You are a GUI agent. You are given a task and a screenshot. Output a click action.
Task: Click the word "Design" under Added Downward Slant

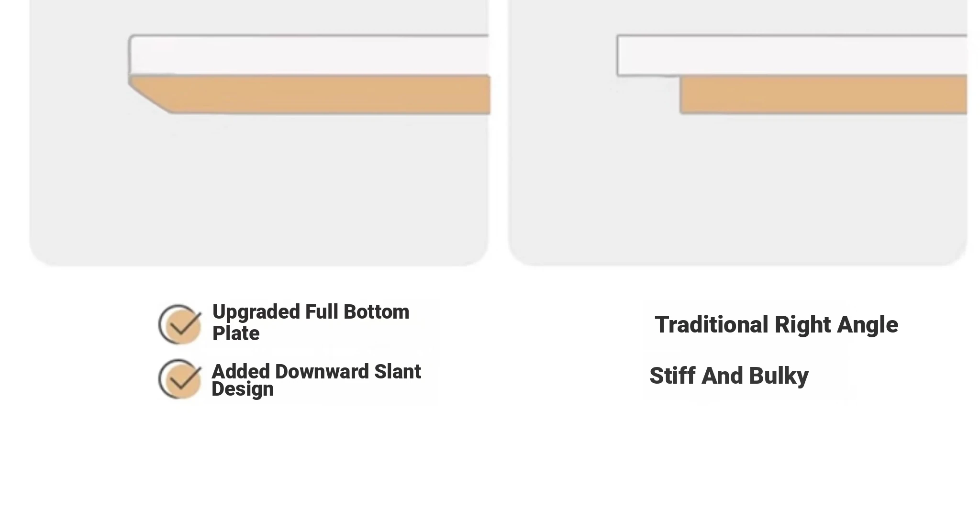coord(243,389)
